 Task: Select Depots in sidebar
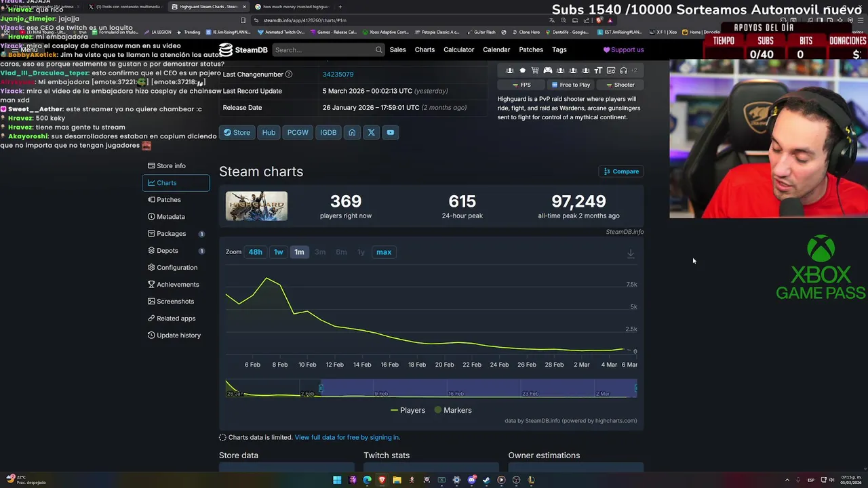point(176,251)
